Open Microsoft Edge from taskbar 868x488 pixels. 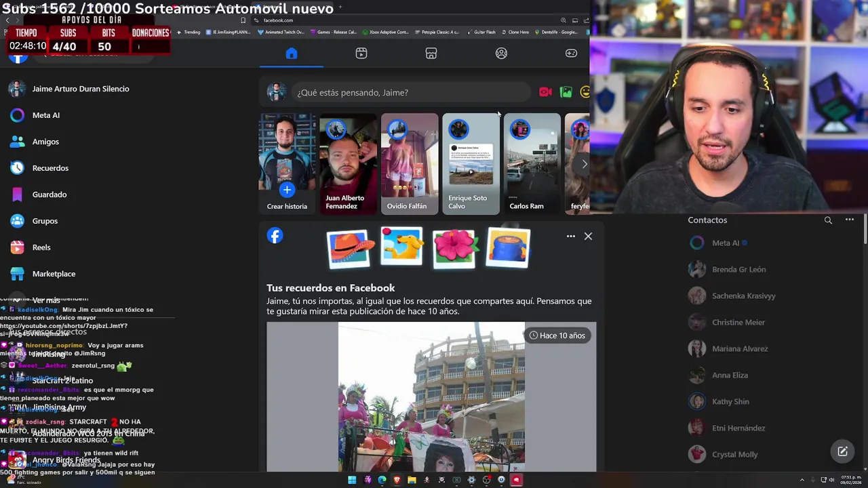(x=382, y=480)
